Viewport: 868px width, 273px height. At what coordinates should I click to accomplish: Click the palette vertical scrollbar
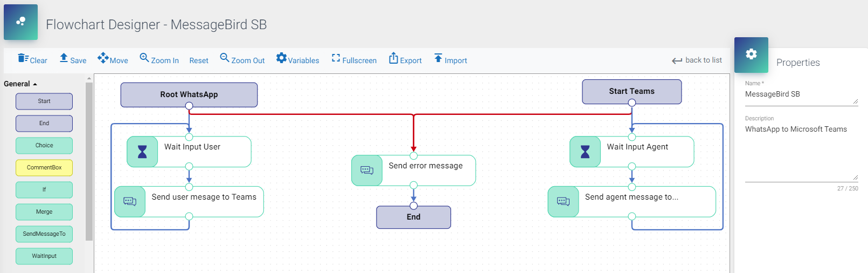point(89,162)
